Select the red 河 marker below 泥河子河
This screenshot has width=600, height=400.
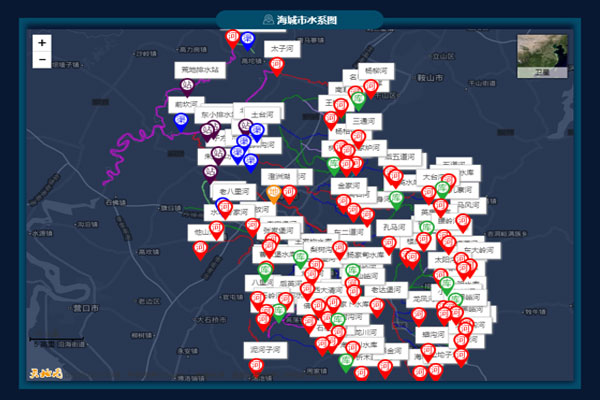pyautogui.click(x=256, y=368)
